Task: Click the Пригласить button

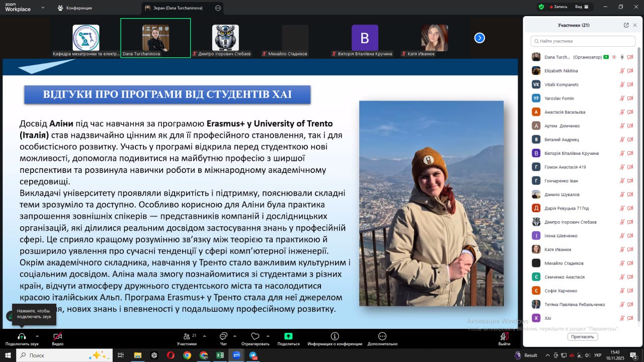Action: [582, 337]
